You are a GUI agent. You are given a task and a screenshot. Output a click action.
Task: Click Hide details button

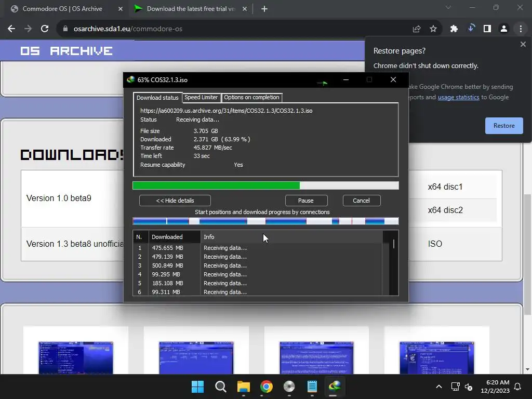[x=175, y=201]
